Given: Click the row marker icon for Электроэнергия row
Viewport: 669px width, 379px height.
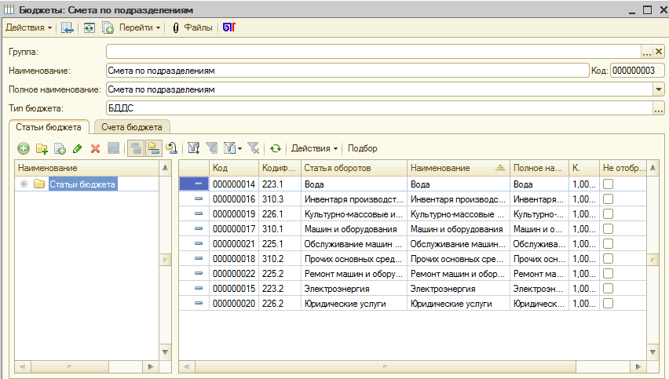Looking at the screenshot, I should point(198,288).
